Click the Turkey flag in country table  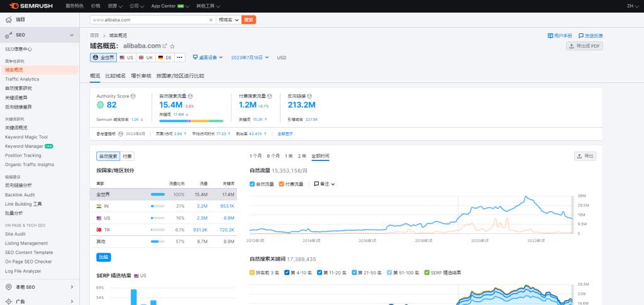click(x=99, y=230)
